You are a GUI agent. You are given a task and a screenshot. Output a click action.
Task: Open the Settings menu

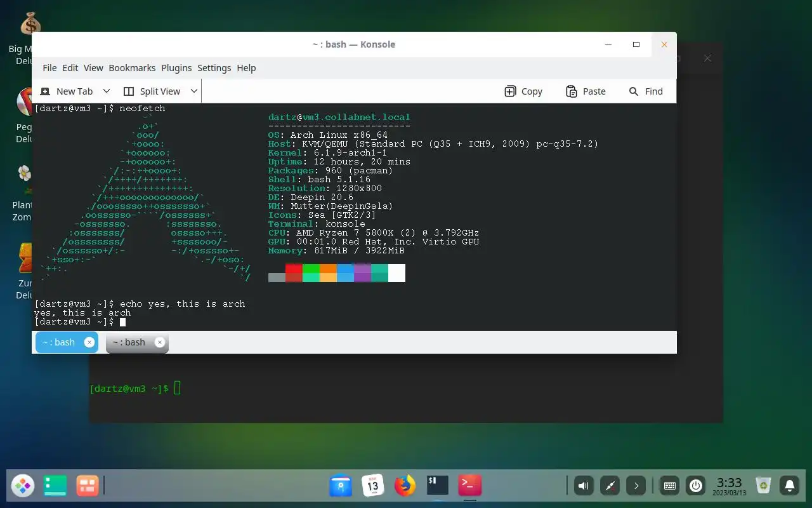tap(214, 68)
